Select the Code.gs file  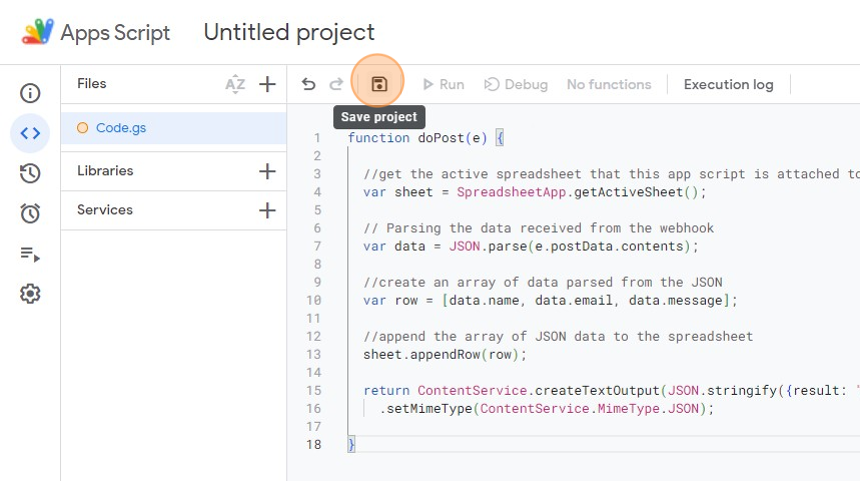click(121, 128)
